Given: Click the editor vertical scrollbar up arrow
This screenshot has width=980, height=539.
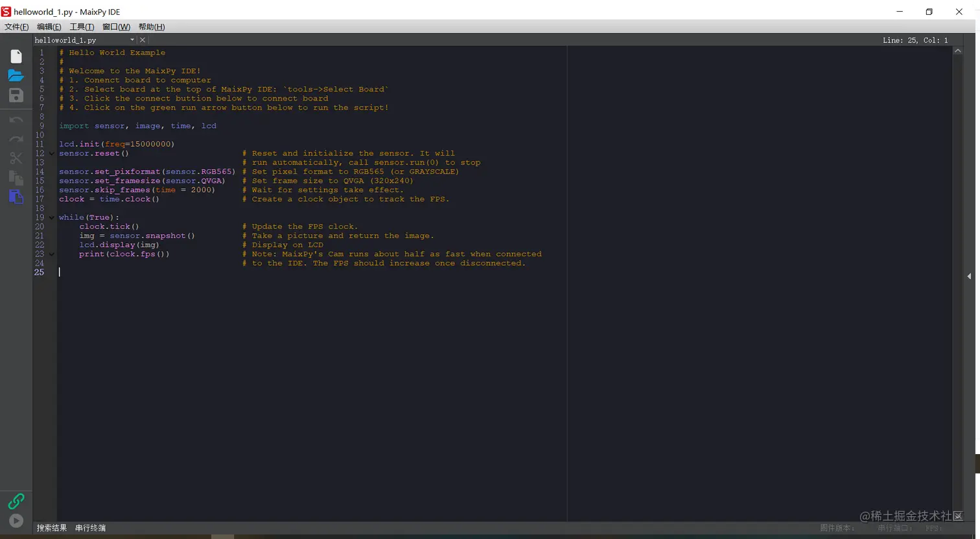Looking at the screenshot, I should click(x=957, y=51).
